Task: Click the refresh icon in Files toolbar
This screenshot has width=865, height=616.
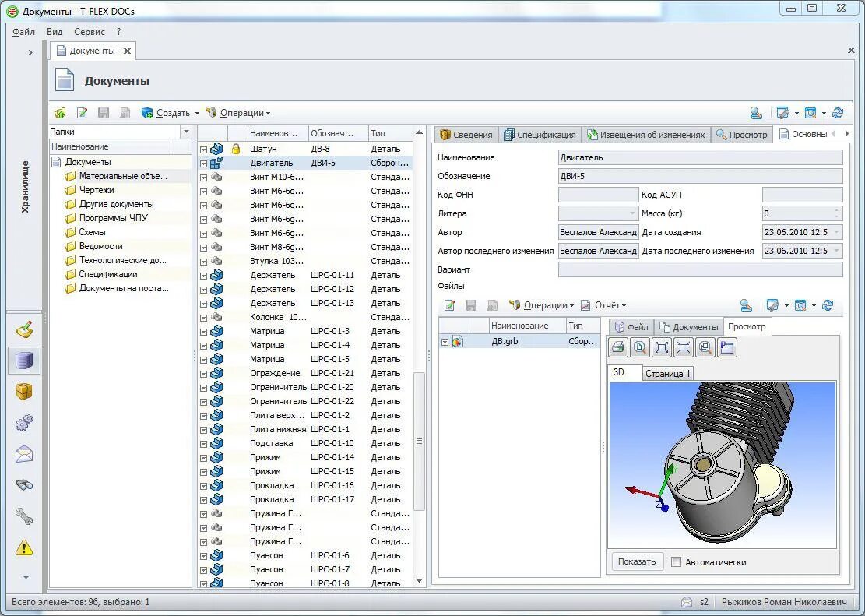Action: 828,305
